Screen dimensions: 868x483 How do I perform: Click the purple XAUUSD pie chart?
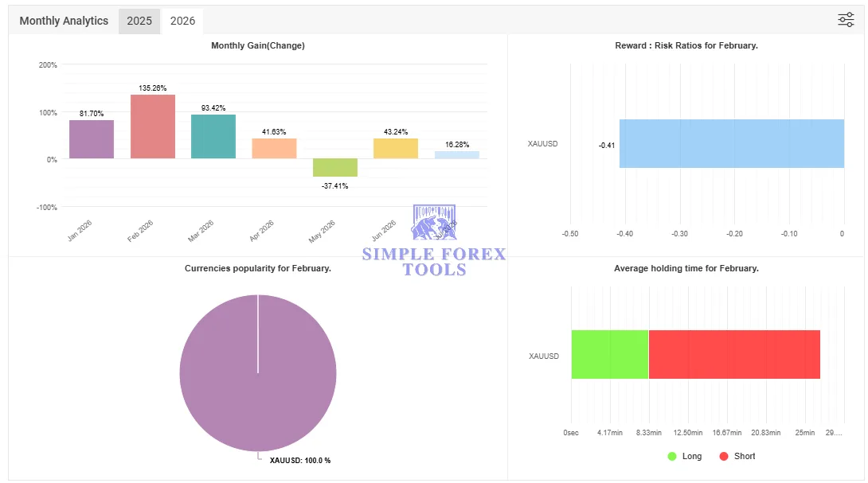click(x=258, y=373)
